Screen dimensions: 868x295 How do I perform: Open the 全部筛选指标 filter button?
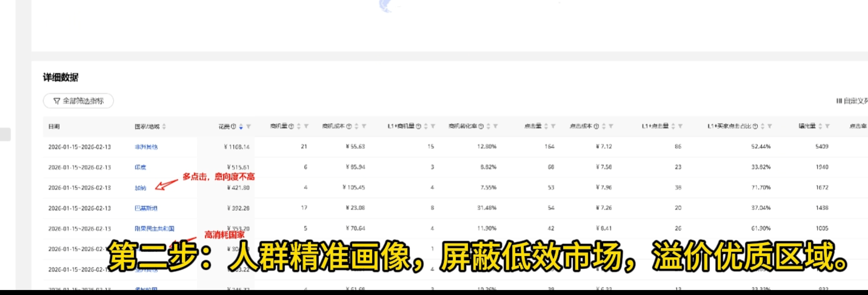point(78,101)
